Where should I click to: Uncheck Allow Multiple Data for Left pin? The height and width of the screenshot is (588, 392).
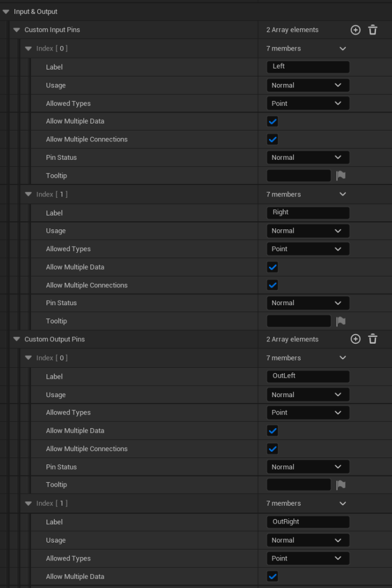272,121
